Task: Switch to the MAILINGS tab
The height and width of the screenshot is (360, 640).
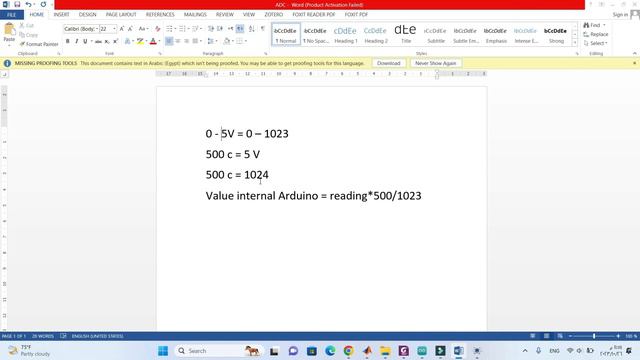Action: [195, 15]
